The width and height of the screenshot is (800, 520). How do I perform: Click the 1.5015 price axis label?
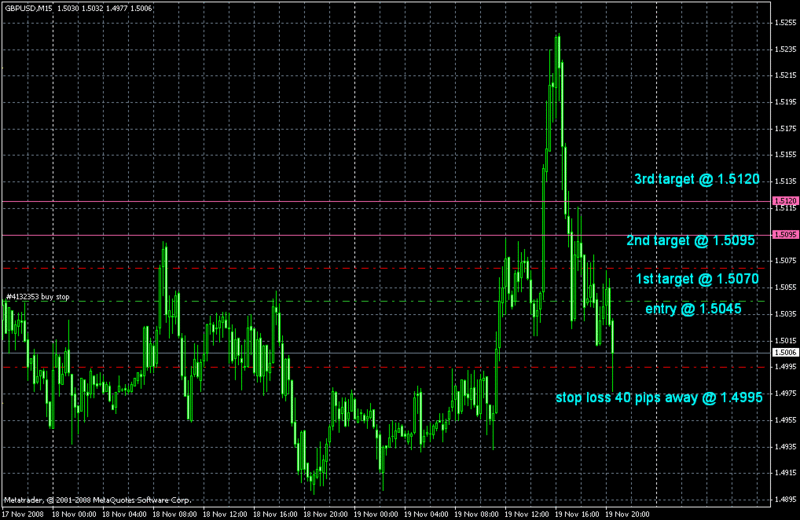785,340
